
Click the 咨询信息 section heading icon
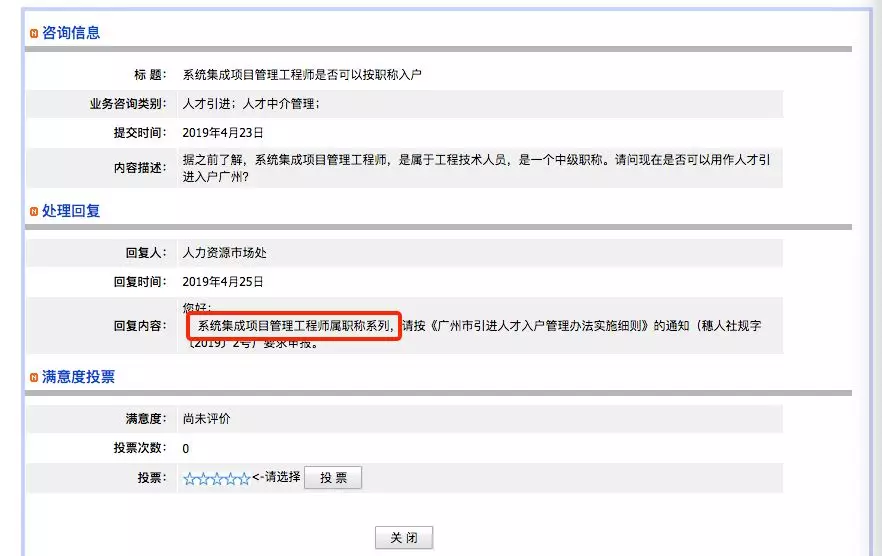34,34
